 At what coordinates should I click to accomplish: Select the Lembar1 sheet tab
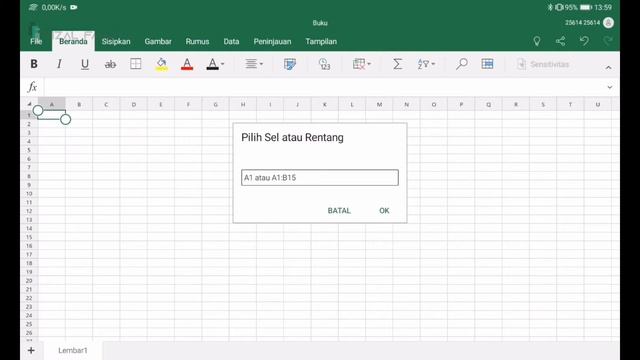[x=73, y=350]
